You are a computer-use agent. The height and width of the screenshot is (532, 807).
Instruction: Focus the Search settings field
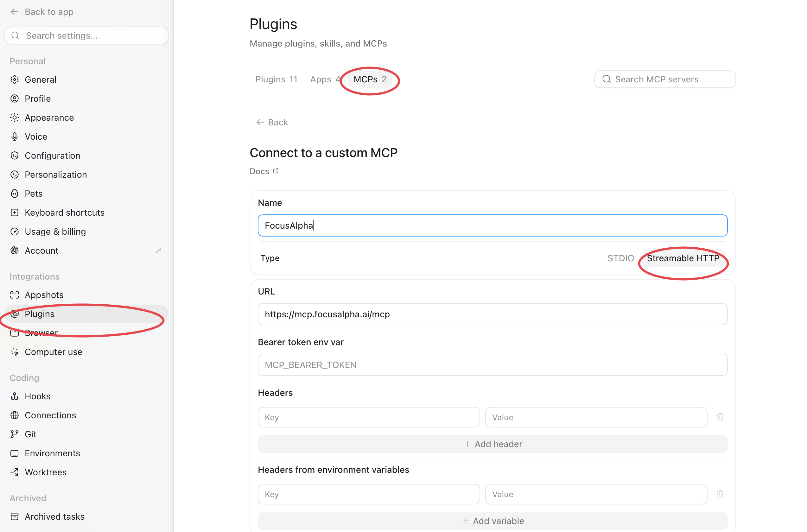tap(86, 35)
